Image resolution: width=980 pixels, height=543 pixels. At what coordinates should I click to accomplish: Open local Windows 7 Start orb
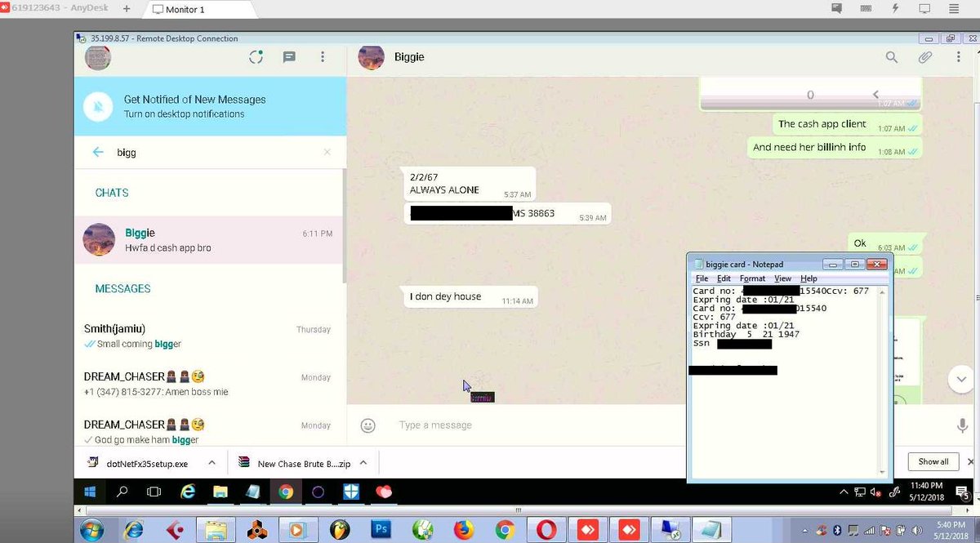point(91,529)
